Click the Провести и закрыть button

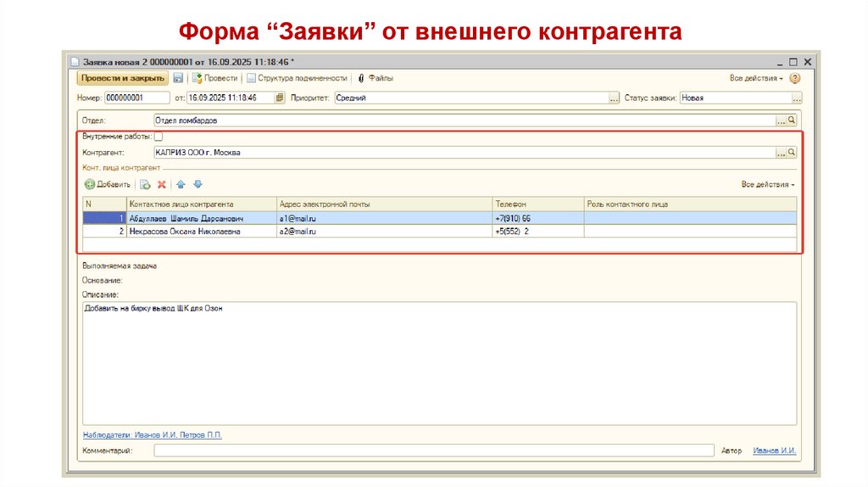point(122,78)
